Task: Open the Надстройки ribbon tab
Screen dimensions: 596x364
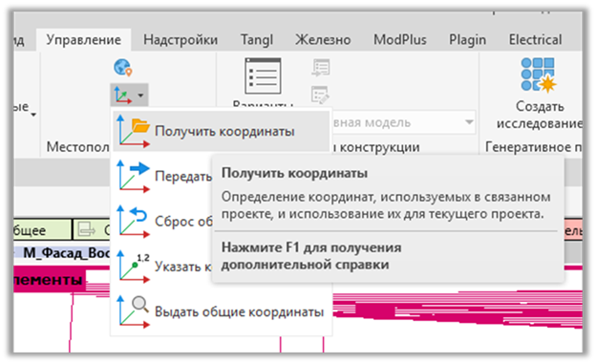Action: [x=181, y=40]
